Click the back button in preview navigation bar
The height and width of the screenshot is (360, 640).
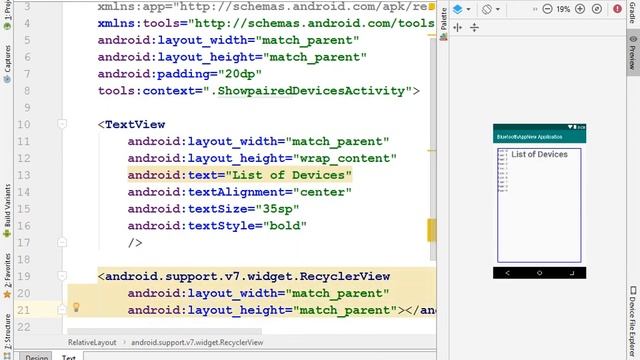click(x=507, y=273)
